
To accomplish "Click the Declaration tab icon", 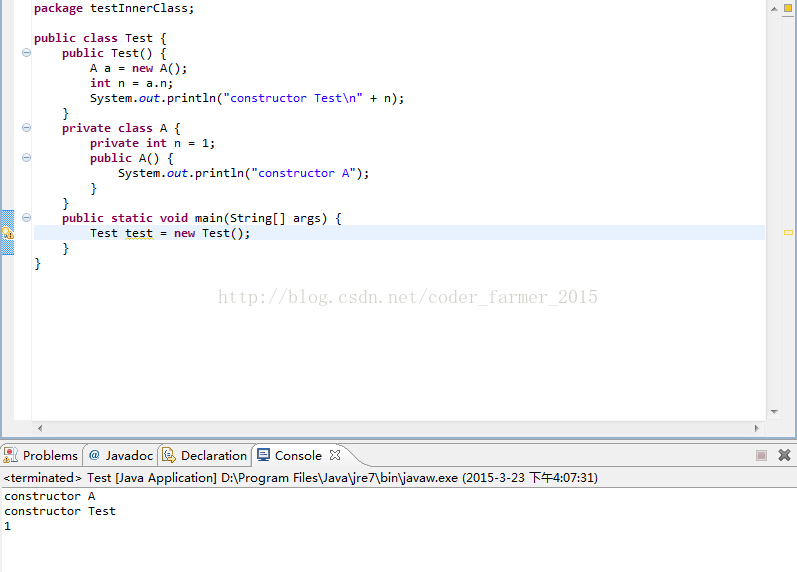I will pyautogui.click(x=169, y=455).
